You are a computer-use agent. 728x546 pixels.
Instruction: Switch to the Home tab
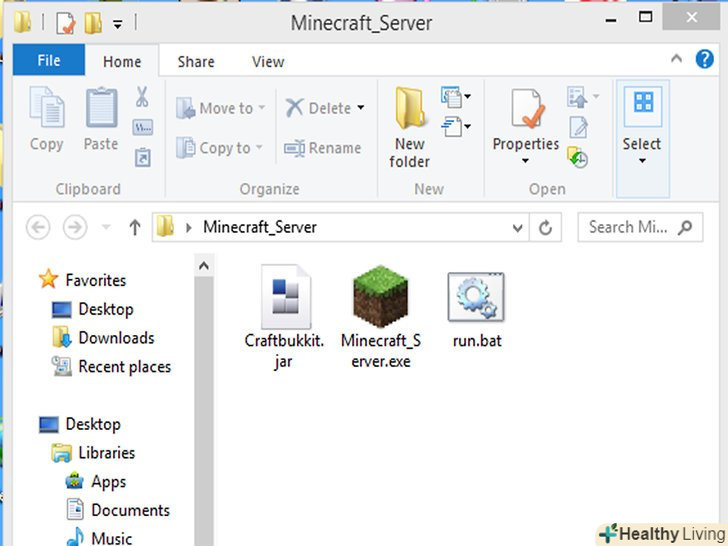pos(122,61)
